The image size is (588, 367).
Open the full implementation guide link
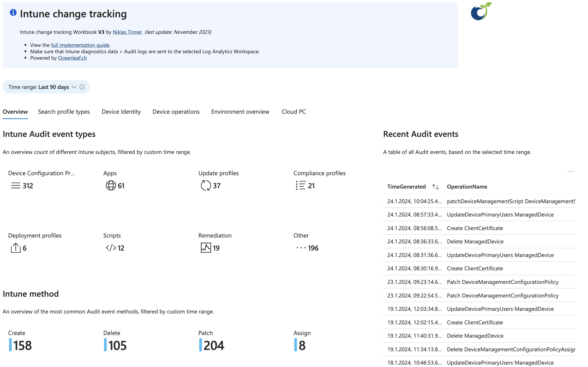(x=80, y=45)
